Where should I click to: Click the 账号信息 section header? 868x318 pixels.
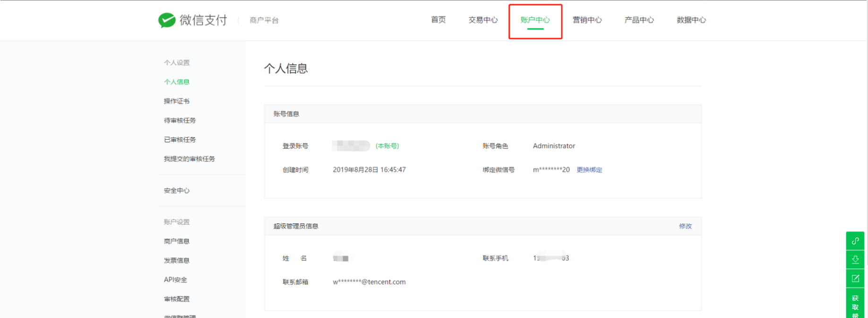286,114
